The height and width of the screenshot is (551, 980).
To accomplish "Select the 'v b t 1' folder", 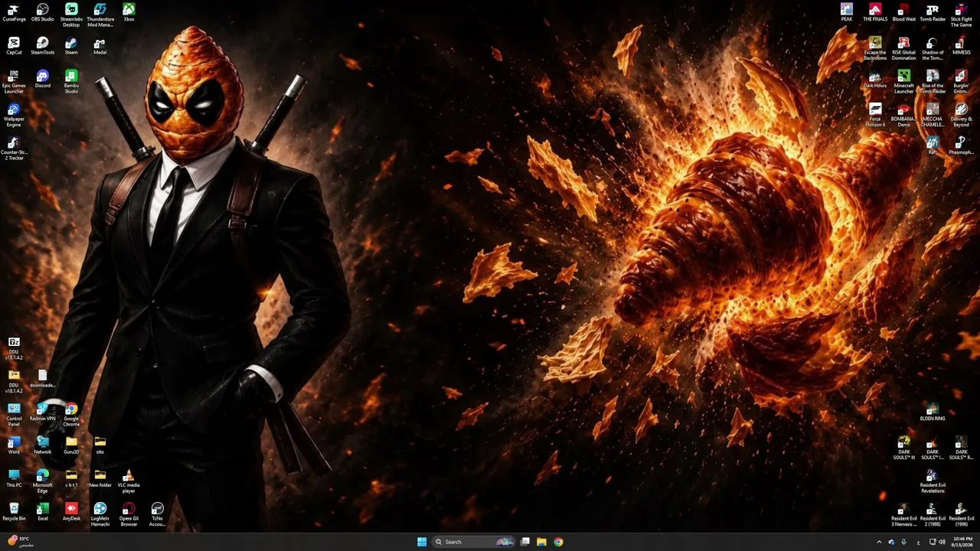I will coord(71,479).
